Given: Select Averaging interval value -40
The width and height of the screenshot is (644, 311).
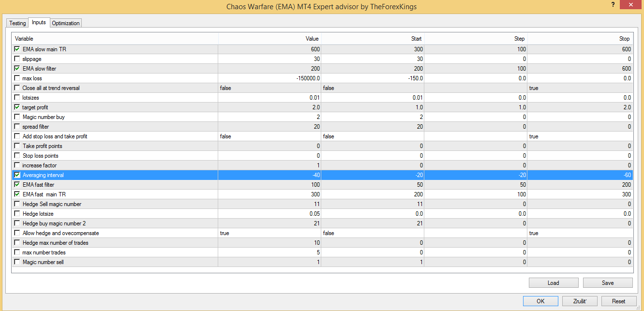Looking at the screenshot, I should (x=270, y=175).
